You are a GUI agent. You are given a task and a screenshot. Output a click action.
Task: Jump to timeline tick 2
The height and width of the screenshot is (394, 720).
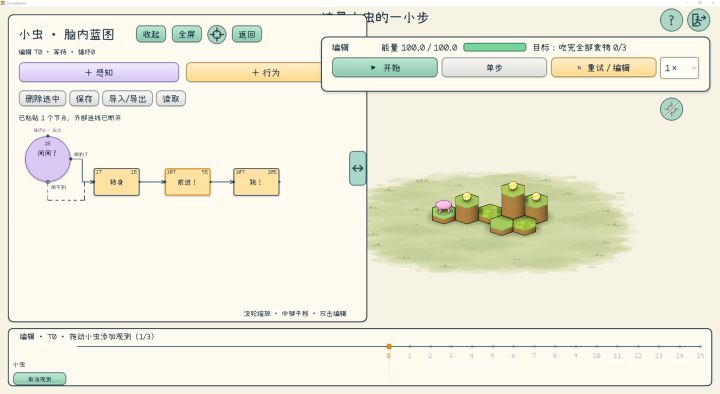[x=430, y=347]
